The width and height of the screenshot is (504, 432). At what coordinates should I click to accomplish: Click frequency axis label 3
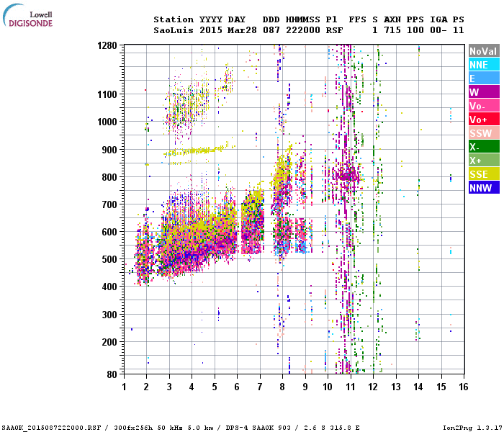[169, 387]
